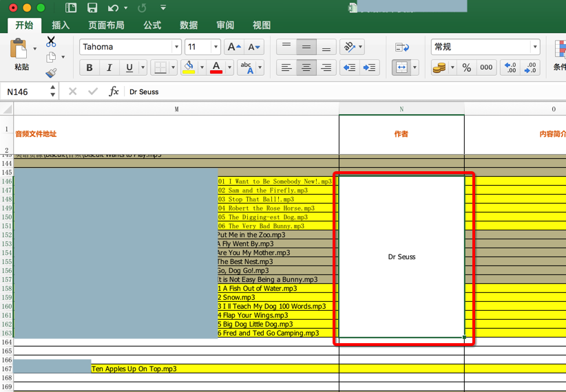Expand the copy options arrow
The width and height of the screenshot is (566, 392).
click(x=63, y=57)
